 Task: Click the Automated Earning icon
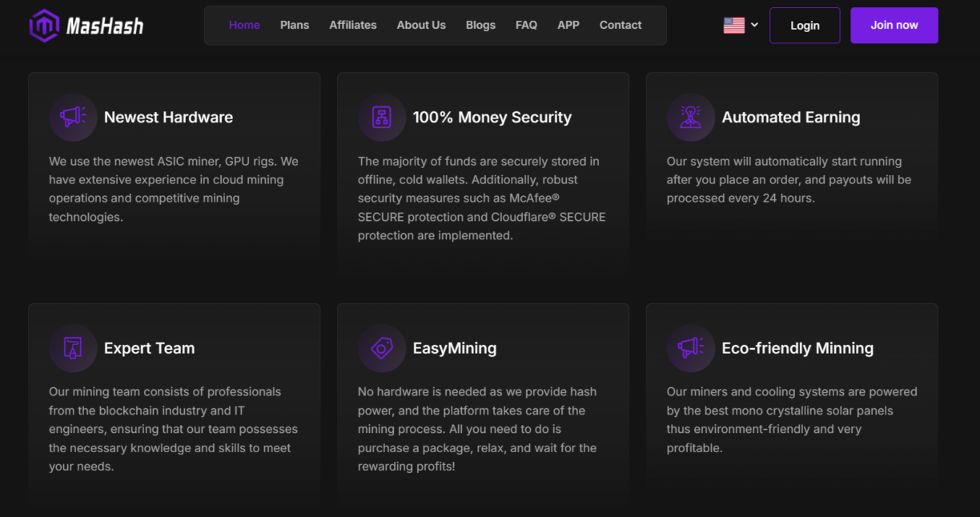point(690,117)
